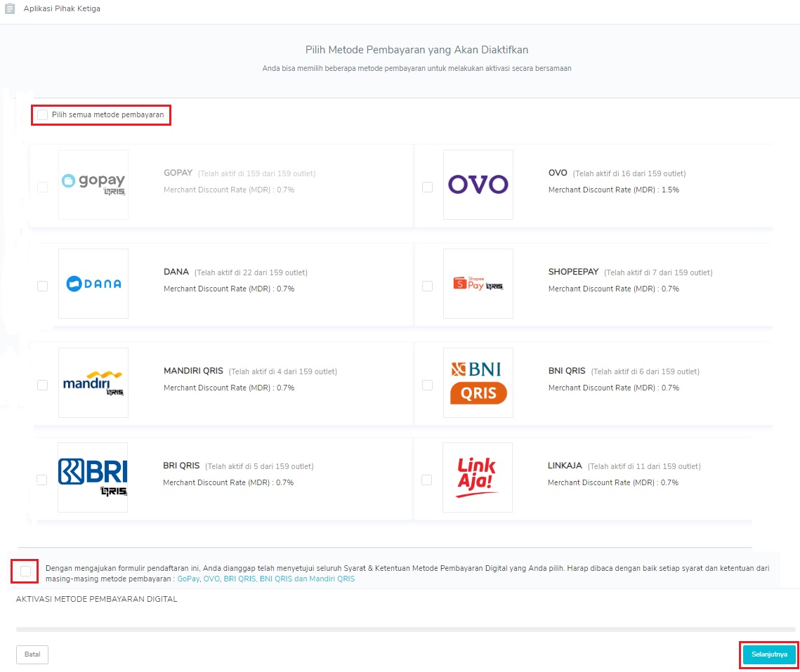
Task: Open the OVO terms link
Action: pyautogui.click(x=211, y=579)
